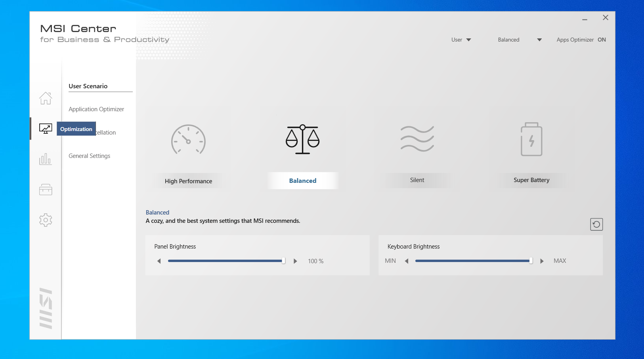Increase keyboard brightness with right arrow

pos(542,261)
